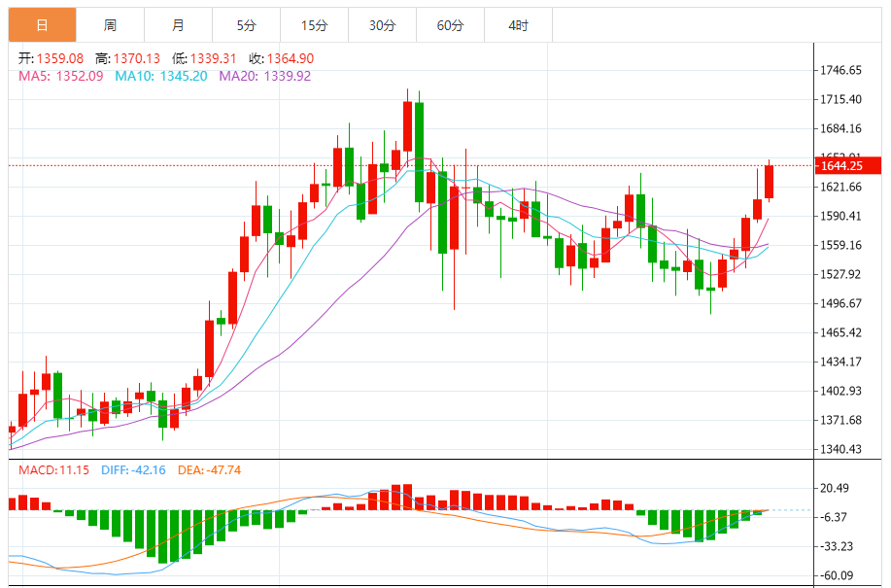The image size is (891, 588).
Task: Choose the 30分 interval tab
Action: [382, 25]
